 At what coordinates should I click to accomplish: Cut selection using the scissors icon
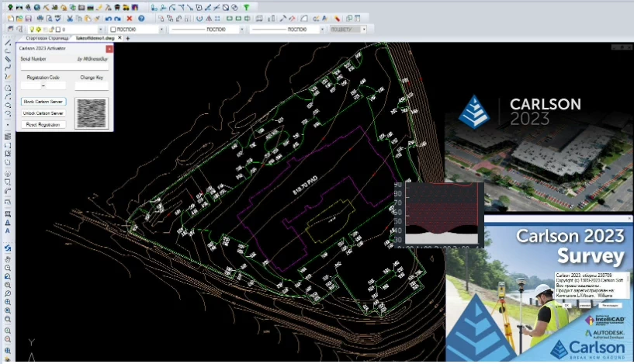click(x=70, y=18)
